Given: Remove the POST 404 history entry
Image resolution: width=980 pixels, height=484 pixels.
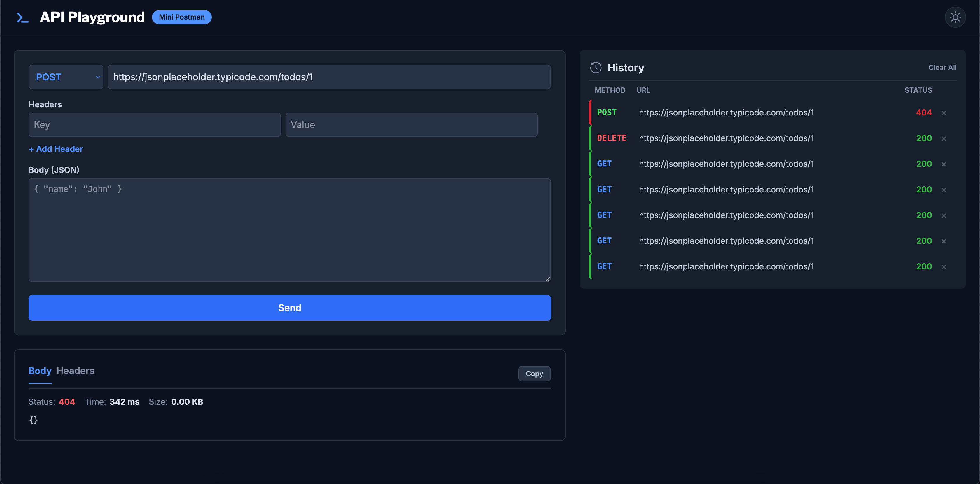Looking at the screenshot, I should [944, 113].
